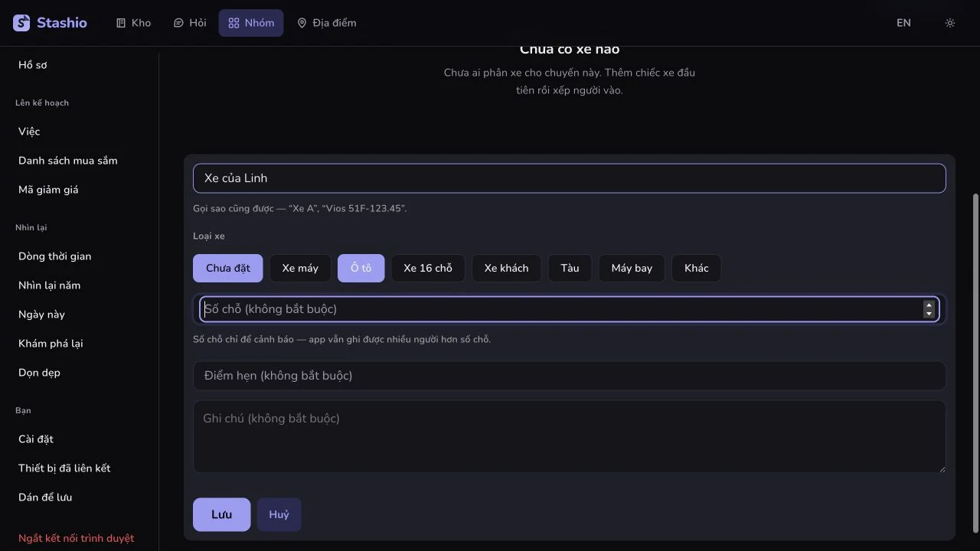Click the "Gọi sao cũng được" hint text
980x551 pixels.
[299, 208]
